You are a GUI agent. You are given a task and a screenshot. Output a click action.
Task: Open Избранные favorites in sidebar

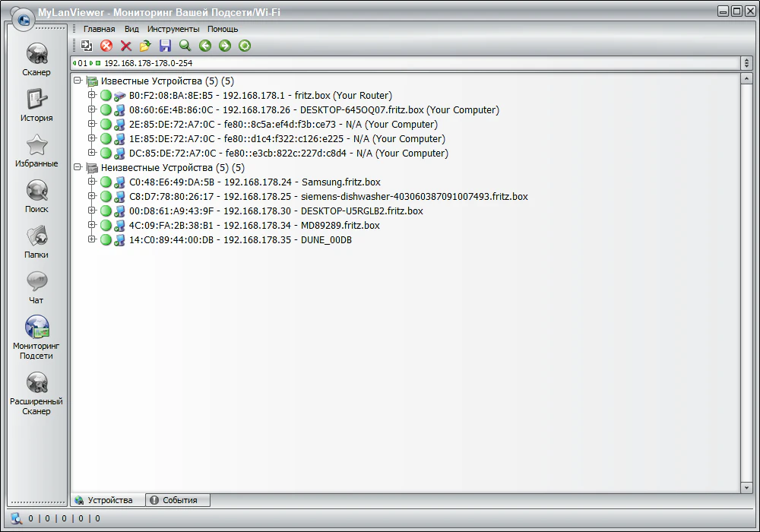pyautogui.click(x=36, y=150)
